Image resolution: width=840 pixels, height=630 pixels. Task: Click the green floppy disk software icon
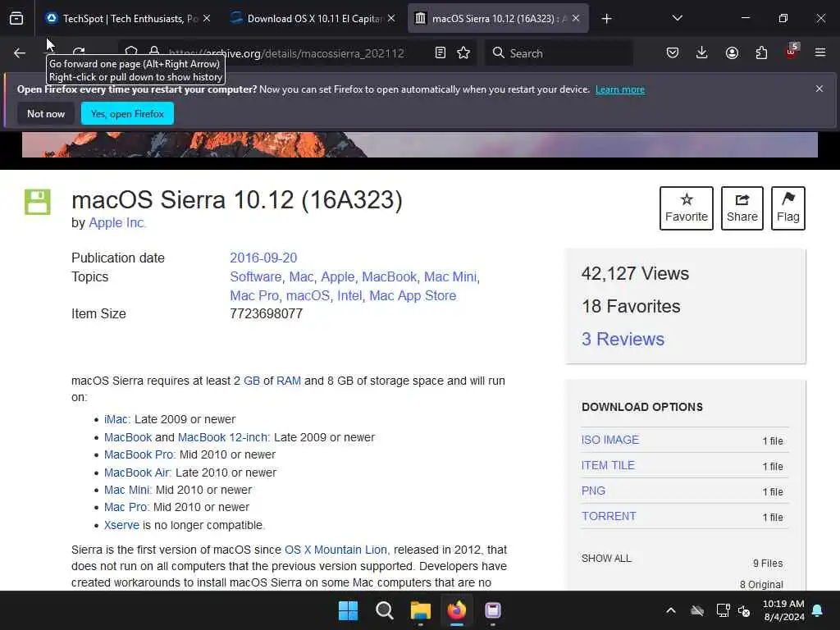pyautogui.click(x=38, y=202)
